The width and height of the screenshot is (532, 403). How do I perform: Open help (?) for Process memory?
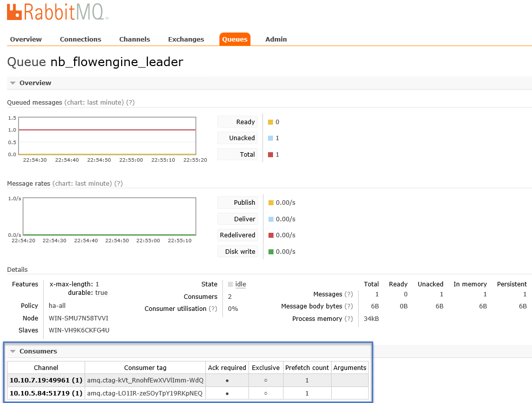[x=349, y=319]
